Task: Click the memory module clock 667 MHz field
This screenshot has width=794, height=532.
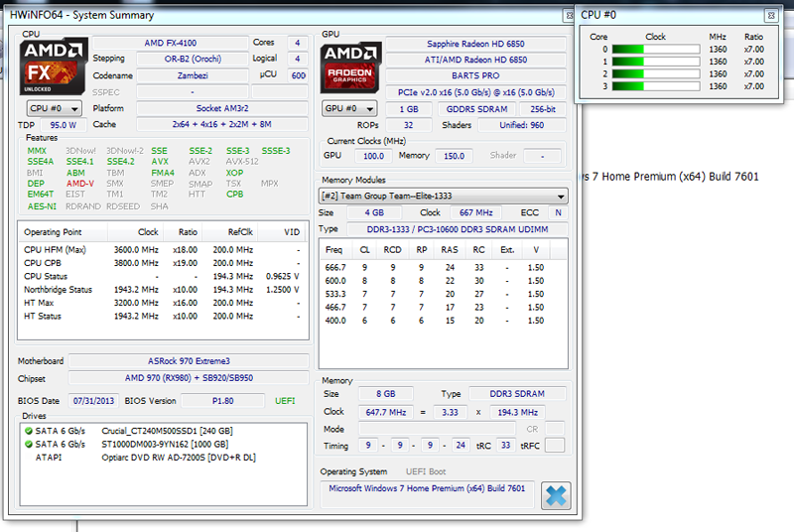Action: 476,212
